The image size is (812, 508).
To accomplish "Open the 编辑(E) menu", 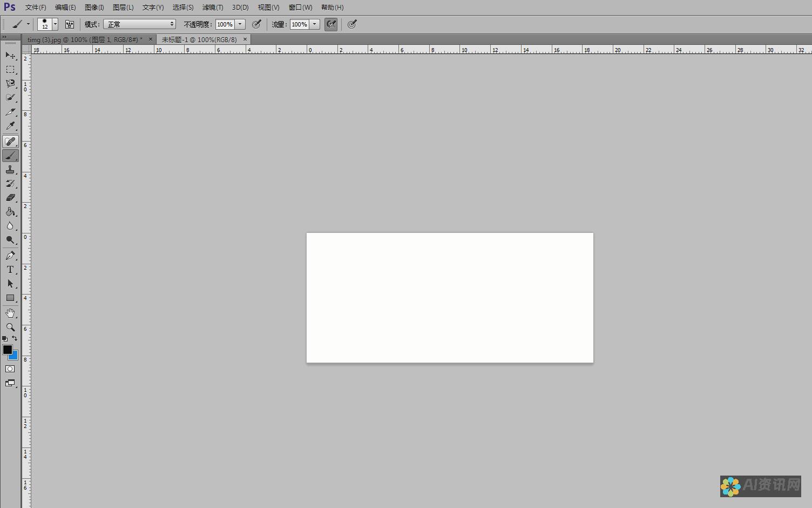I will pos(65,8).
